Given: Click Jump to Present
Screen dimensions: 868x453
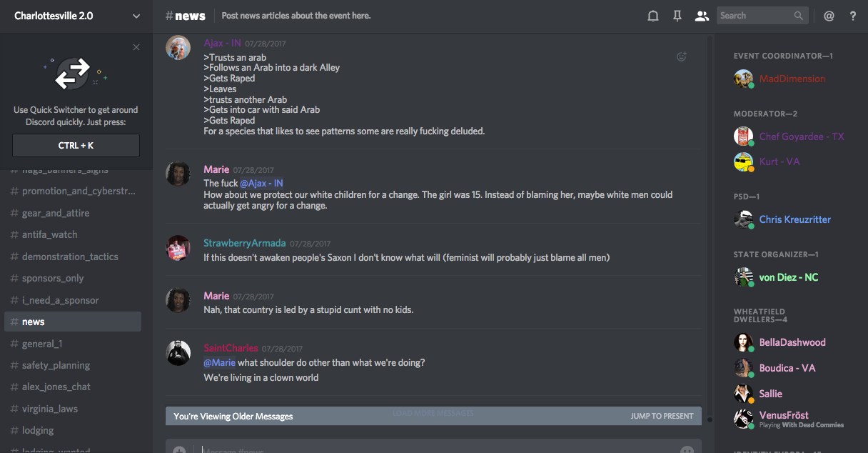Looking at the screenshot, I should (662, 416).
